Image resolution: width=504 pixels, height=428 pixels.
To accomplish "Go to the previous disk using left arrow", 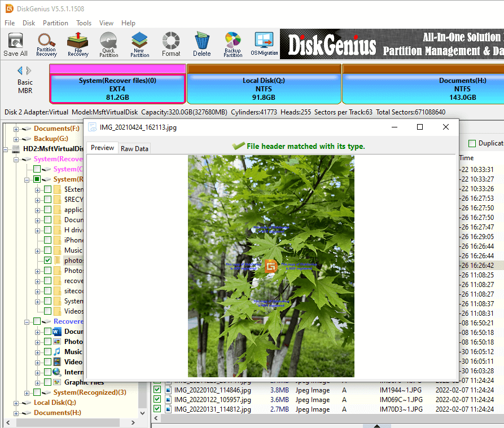I will click(20, 70).
